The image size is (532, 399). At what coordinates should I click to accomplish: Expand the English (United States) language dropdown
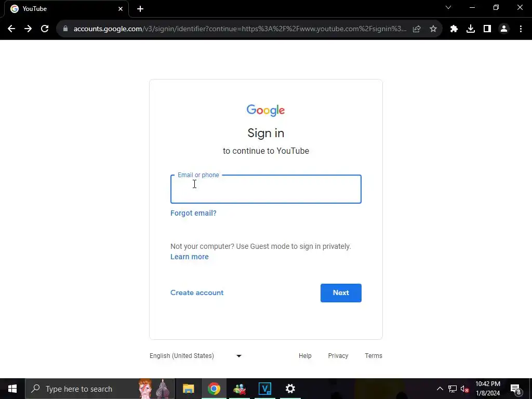(196, 355)
